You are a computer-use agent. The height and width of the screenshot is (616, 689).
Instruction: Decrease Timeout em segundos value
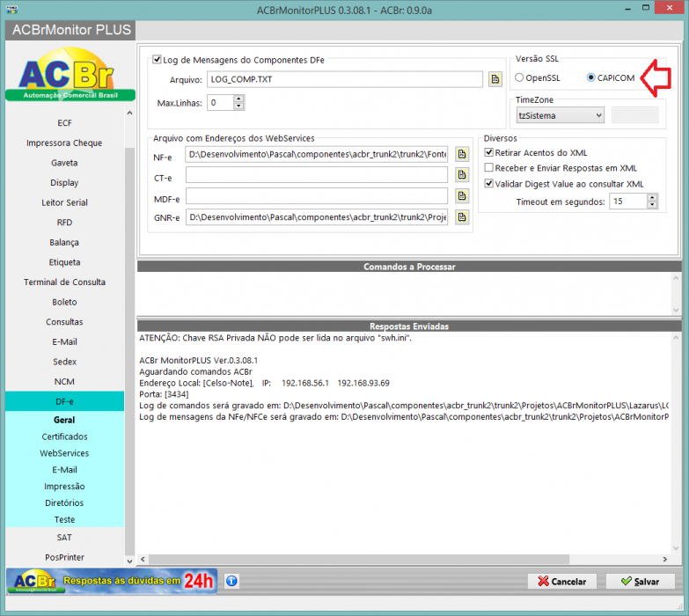coord(652,205)
